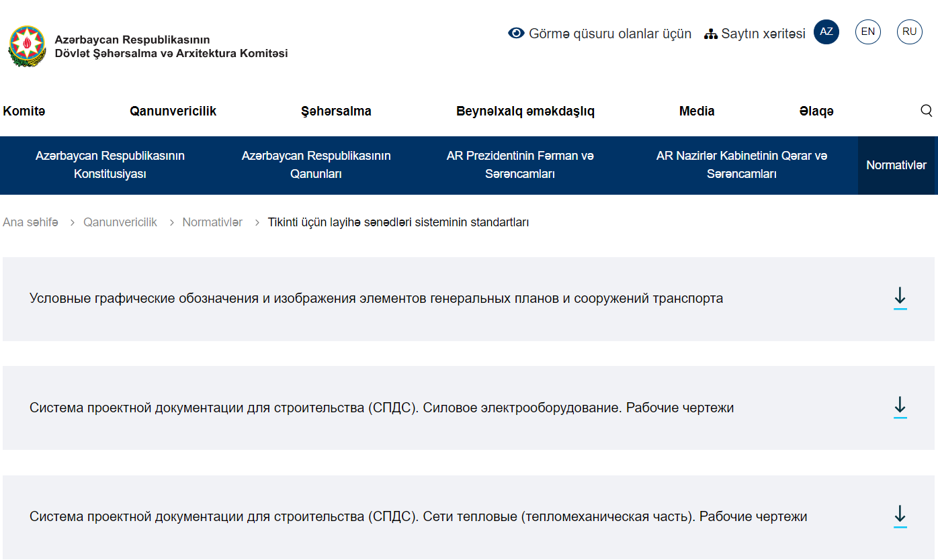Open Силовое электрооборудование row title
Screen dimensions: 938x560
(382, 408)
